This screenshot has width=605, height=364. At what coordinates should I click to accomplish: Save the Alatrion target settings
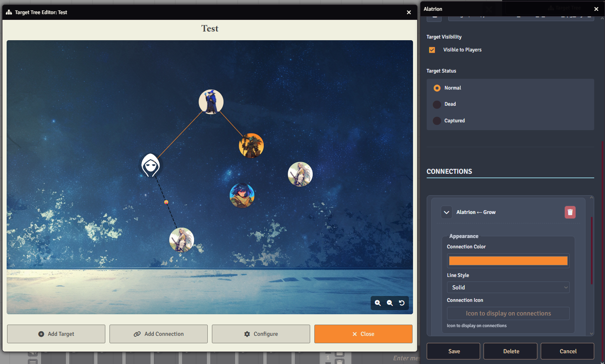pyautogui.click(x=453, y=351)
